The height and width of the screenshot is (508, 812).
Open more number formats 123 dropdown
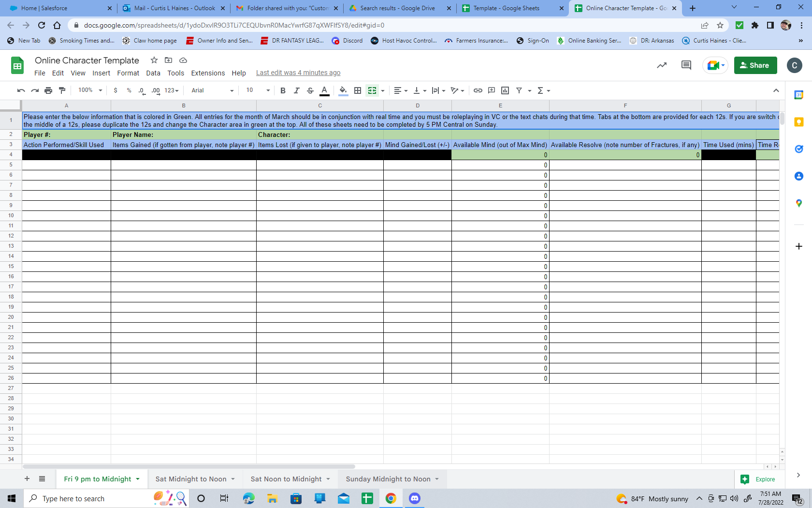[172, 90]
